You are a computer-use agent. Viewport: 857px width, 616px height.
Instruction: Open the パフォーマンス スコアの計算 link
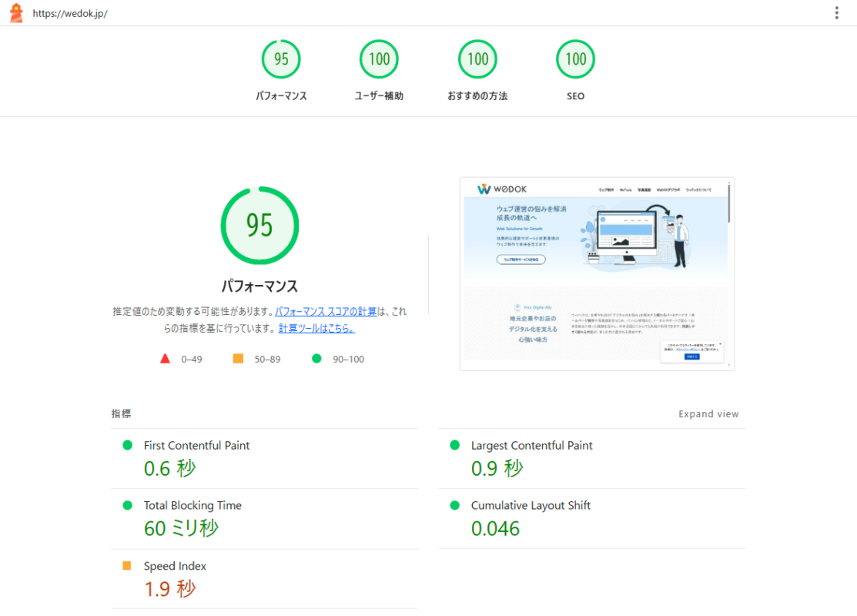[x=326, y=312]
